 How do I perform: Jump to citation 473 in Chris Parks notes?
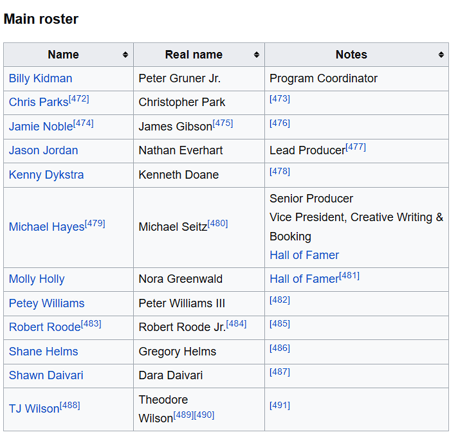coord(280,99)
